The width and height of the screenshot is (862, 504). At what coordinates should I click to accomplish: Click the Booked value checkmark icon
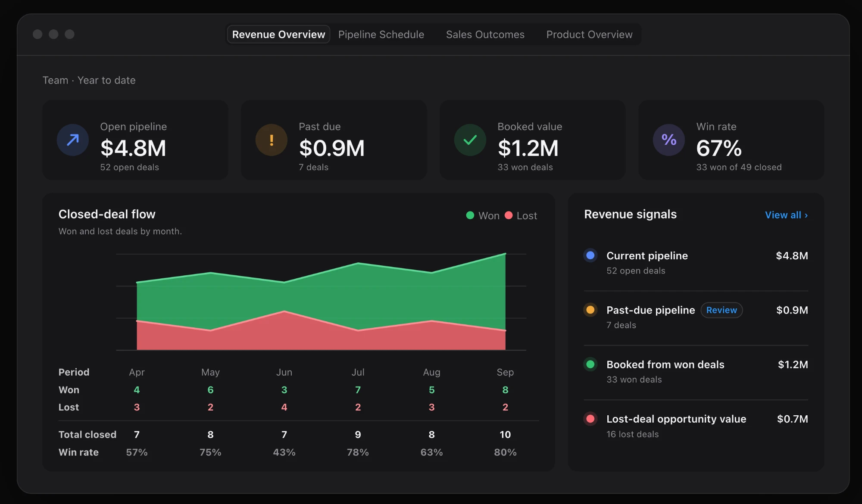[x=470, y=140]
